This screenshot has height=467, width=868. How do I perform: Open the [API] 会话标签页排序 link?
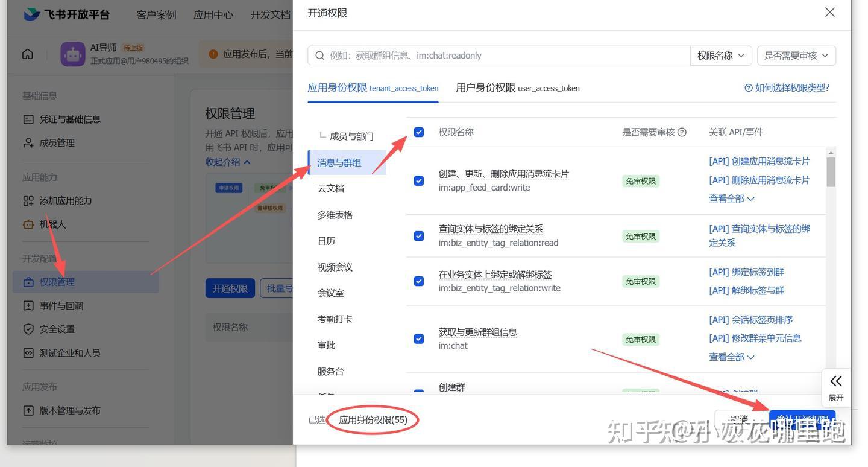click(x=751, y=320)
